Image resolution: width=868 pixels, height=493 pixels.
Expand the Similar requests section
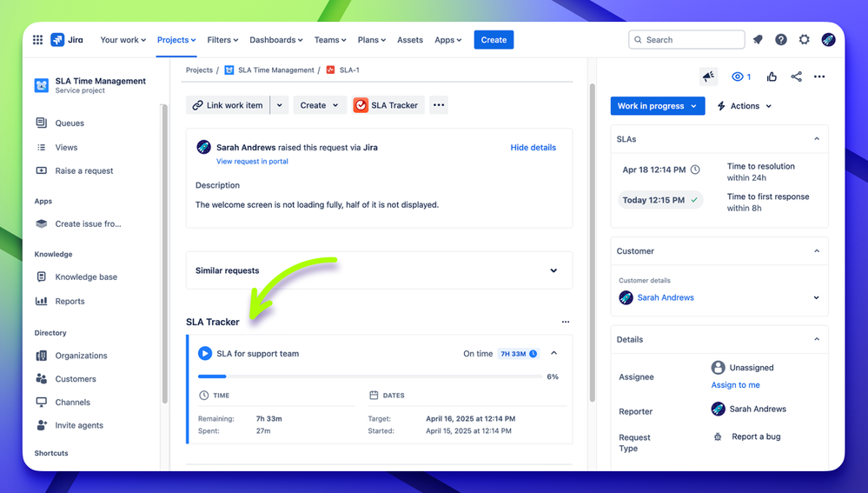point(553,270)
